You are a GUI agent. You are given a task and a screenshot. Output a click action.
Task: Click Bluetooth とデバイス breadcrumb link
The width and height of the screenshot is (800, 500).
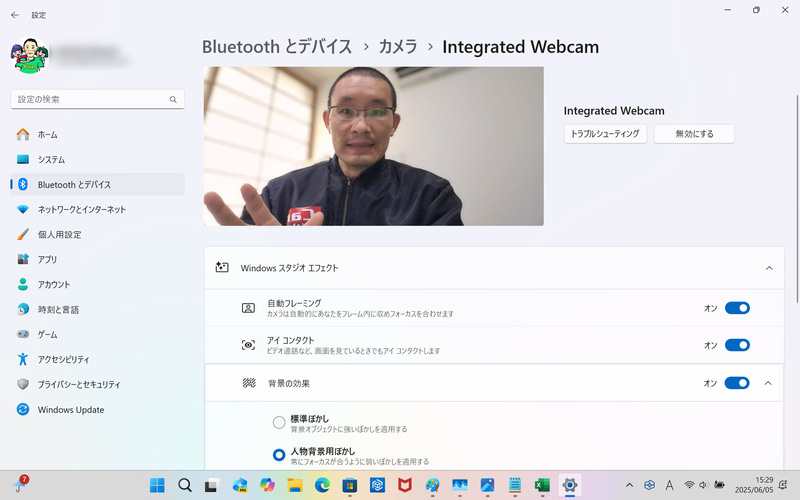[x=277, y=47]
